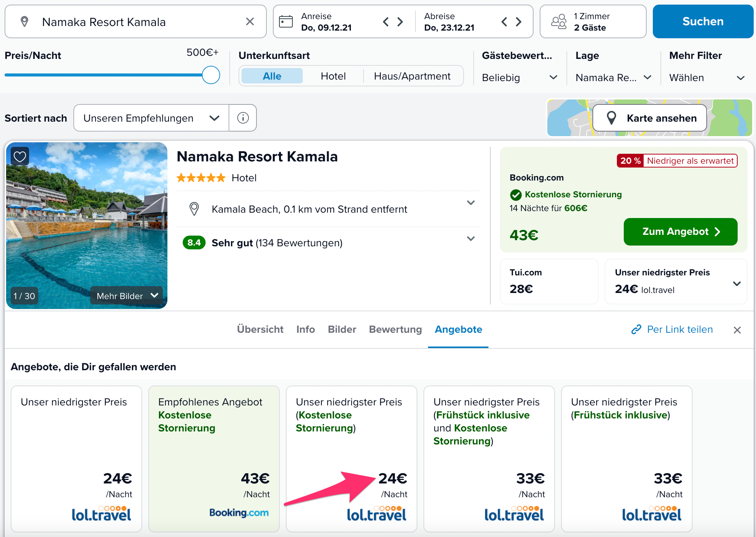Open lol.travel 24€ Kostenlose Stornierung card
The height and width of the screenshot is (537, 756).
pos(352,459)
